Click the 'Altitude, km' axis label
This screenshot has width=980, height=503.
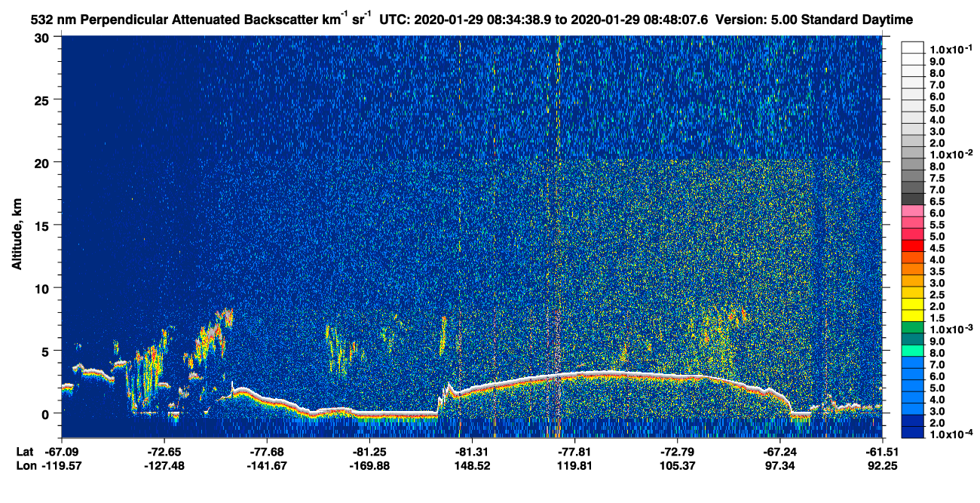[x=17, y=233]
